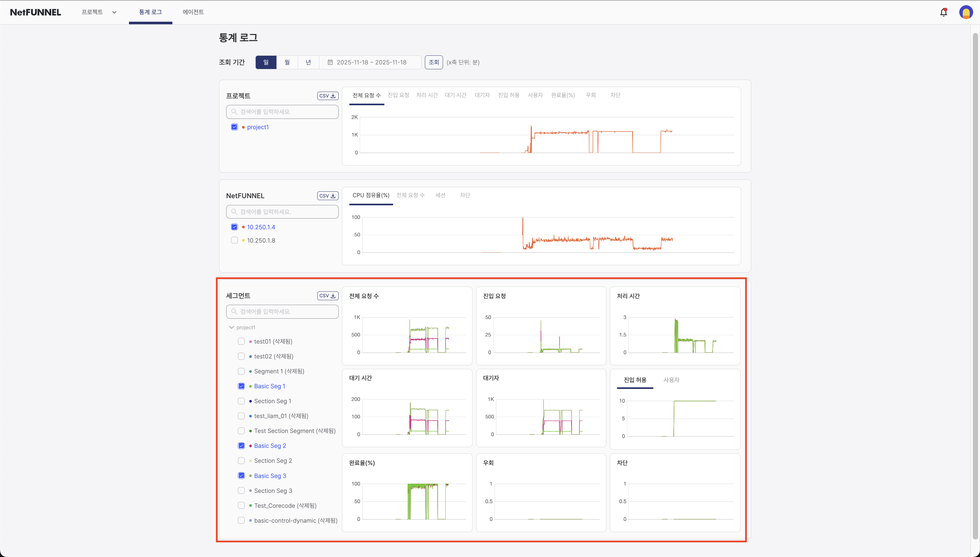
Task: Switch to the 에이전트 tab
Action: [x=193, y=12]
